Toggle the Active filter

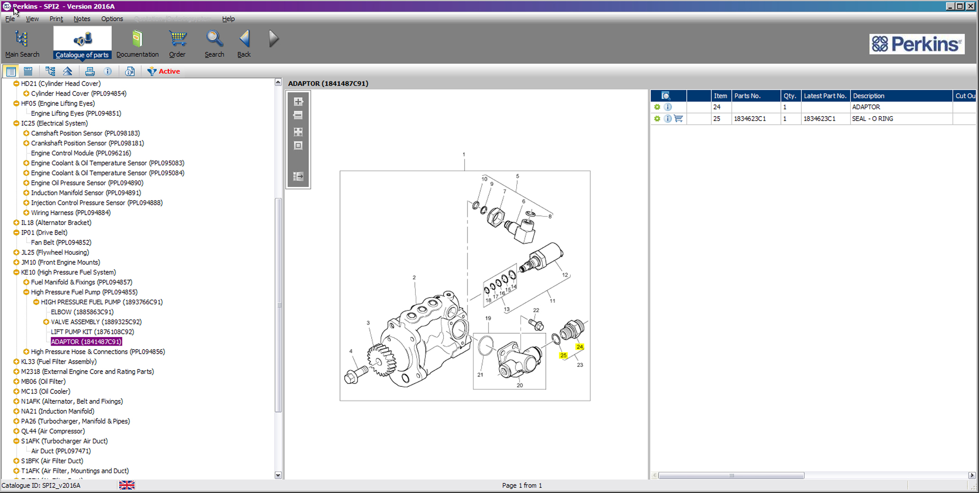coord(164,72)
